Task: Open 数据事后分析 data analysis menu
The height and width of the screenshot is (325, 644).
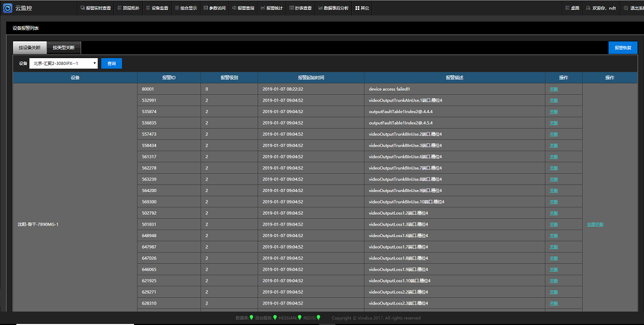Action: pos(333,8)
